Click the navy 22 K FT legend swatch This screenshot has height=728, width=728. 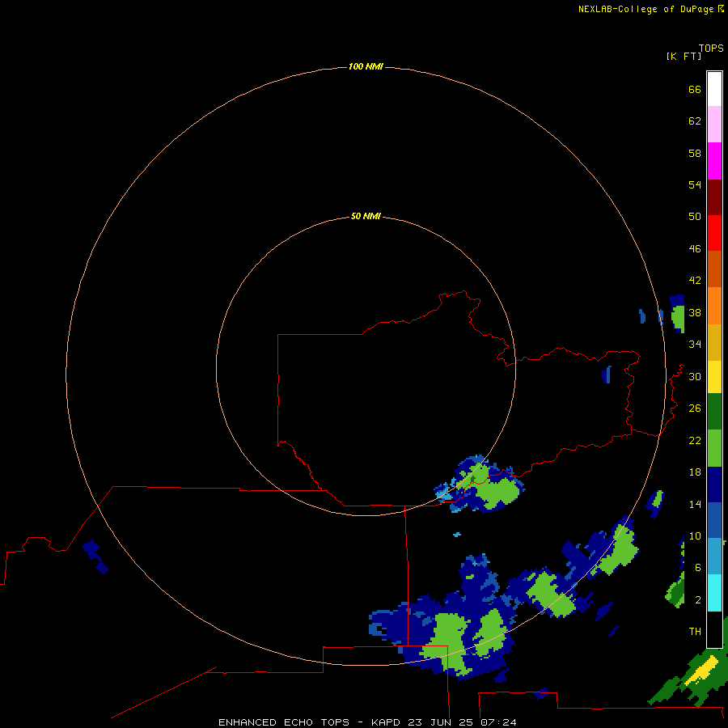714,485
